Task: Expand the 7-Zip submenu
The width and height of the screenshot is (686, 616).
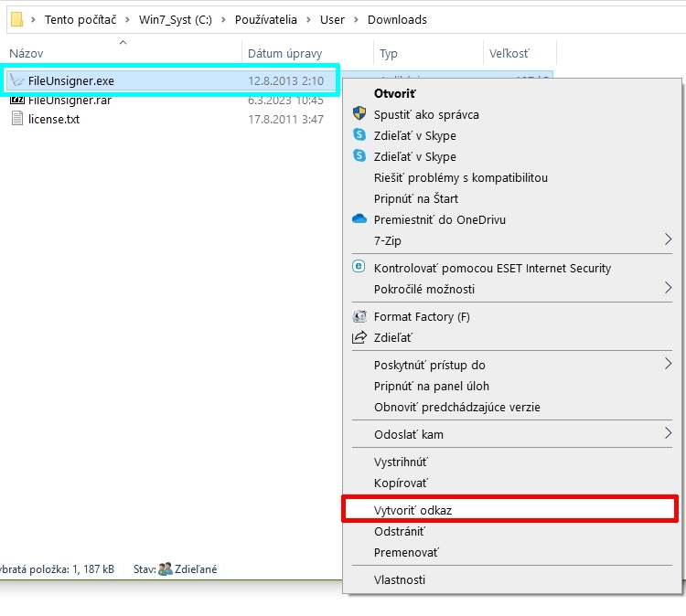Action: point(668,240)
